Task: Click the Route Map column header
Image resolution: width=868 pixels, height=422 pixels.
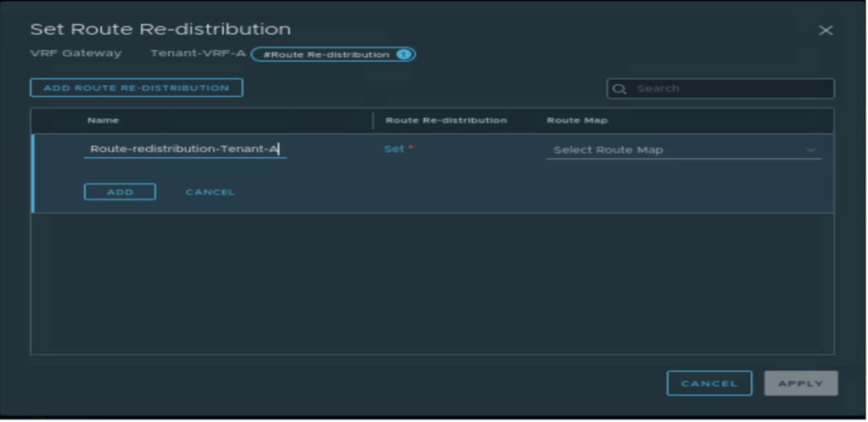Action: [576, 121]
